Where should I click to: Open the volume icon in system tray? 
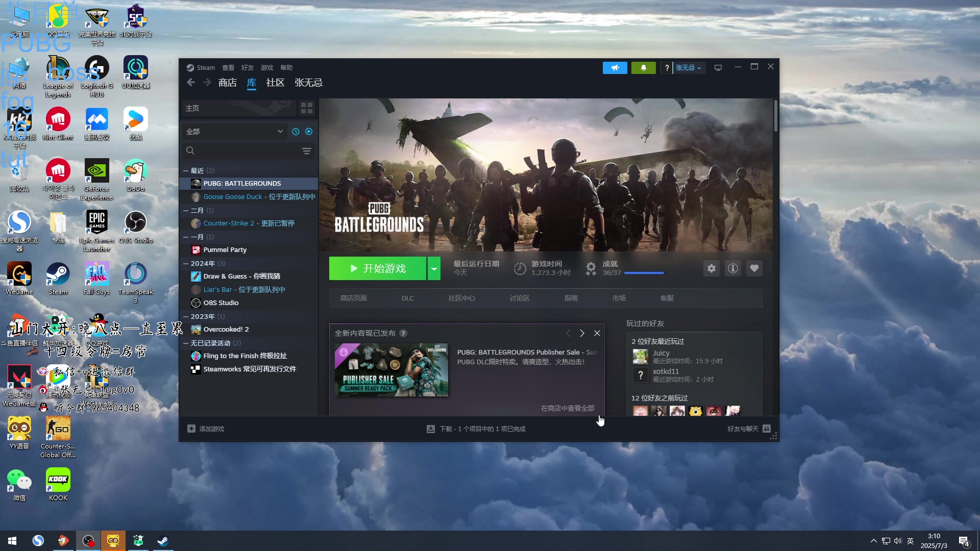pos(898,541)
